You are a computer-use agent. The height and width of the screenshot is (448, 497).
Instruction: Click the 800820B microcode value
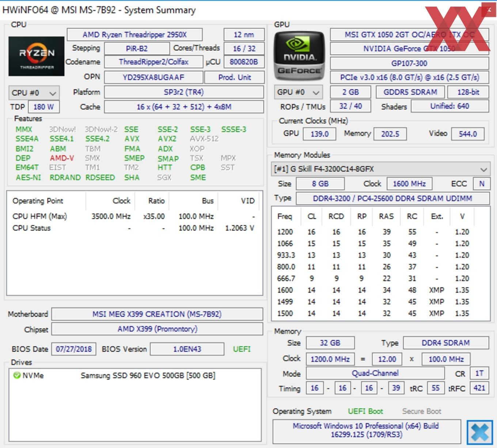244,62
